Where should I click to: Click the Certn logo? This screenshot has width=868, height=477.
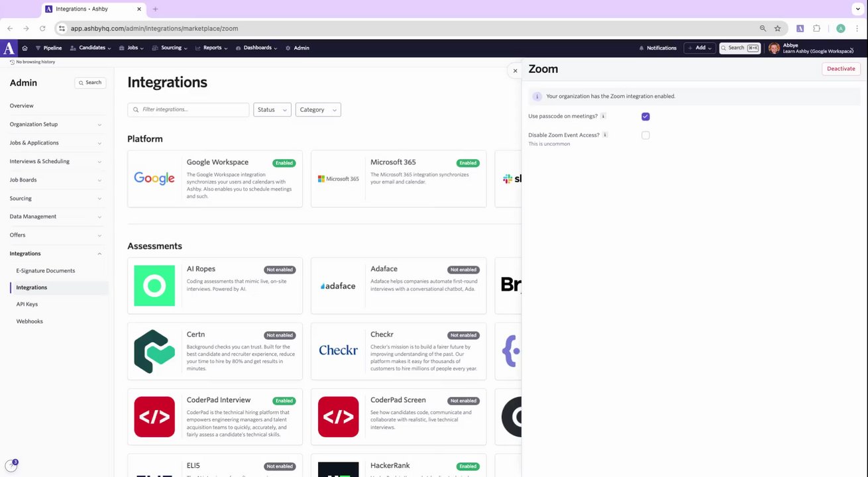pyautogui.click(x=154, y=351)
